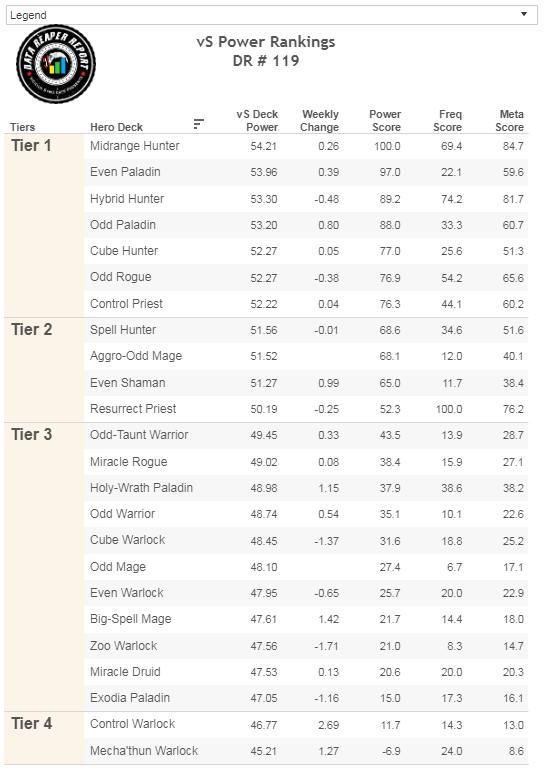
Task: Select the Tier 2 group label
Action: 32,330
